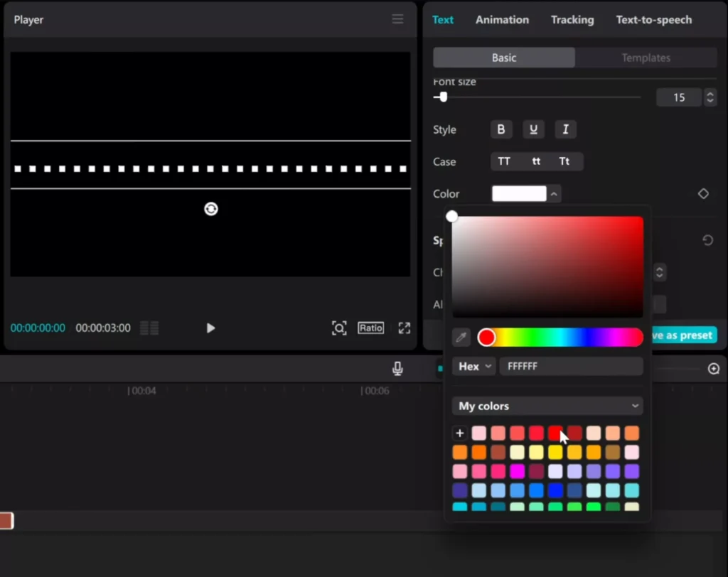The height and width of the screenshot is (577, 728).
Task: Open the Ratio aspect selector
Action: [x=370, y=328]
